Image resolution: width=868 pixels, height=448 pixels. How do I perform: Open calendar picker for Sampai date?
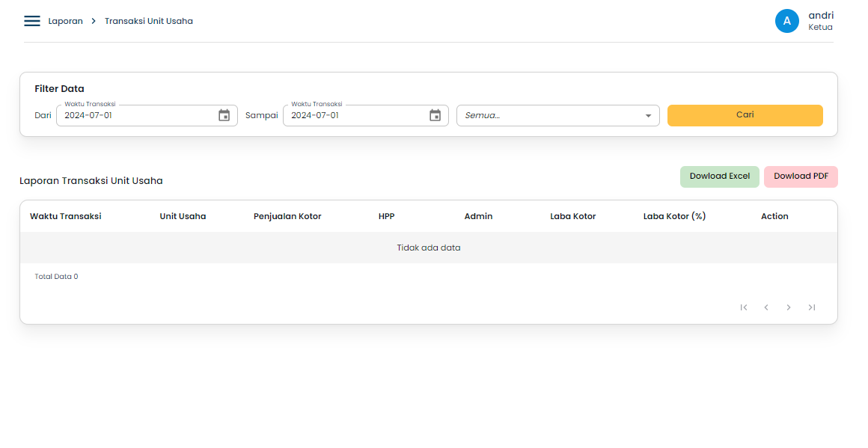coord(435,115)
